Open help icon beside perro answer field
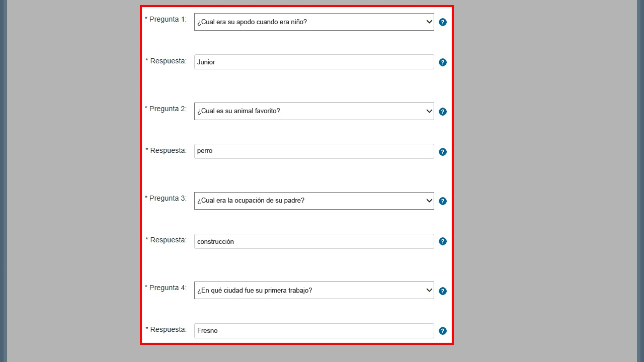Screen dimensions: 644x362 click(443, 152)
